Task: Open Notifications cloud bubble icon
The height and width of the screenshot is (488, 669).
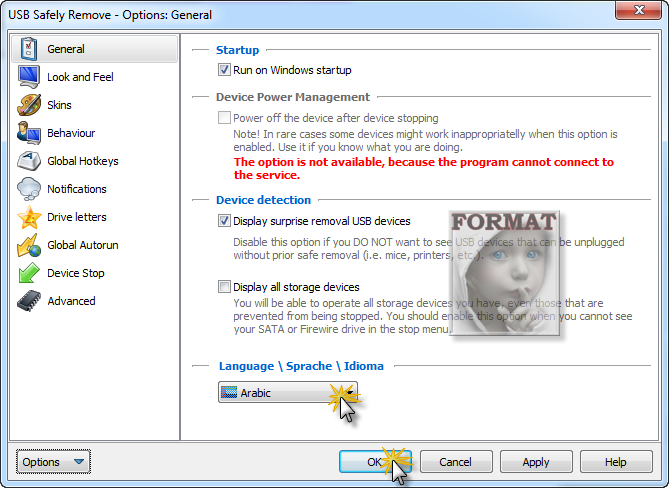Action: coord(29,189)
